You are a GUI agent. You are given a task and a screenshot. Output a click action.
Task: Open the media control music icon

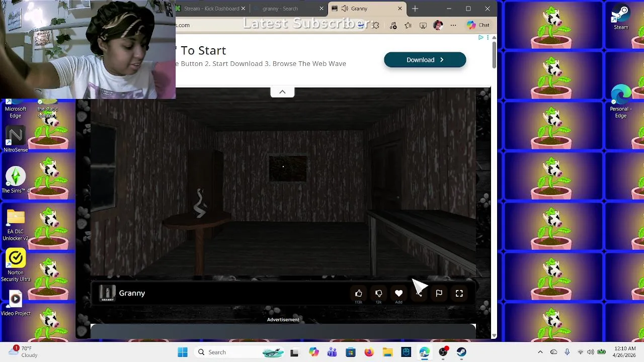(x=393, y=25)
